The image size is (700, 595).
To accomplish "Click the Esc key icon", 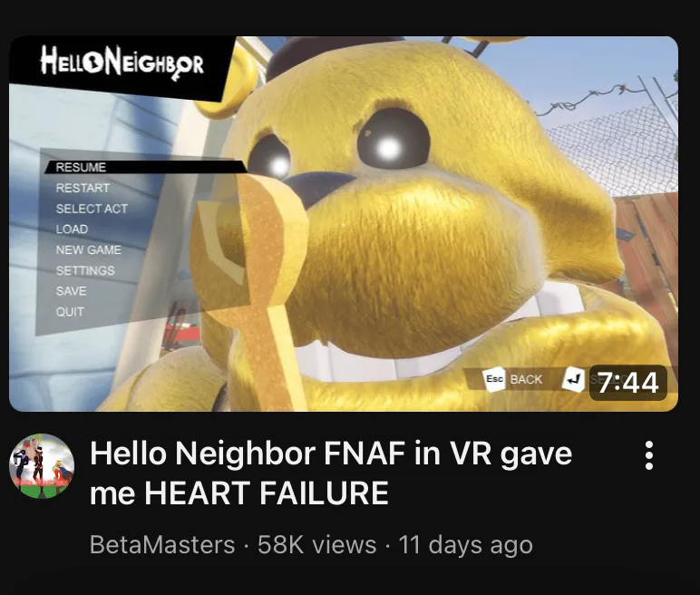I will pyautogui.click(x=494, y=379).
